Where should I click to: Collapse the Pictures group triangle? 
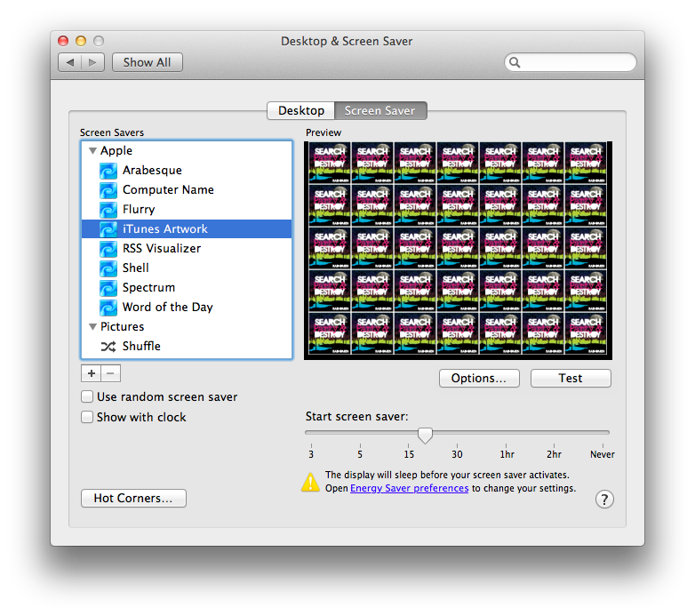pyautogui.click(x=92, y=327)
